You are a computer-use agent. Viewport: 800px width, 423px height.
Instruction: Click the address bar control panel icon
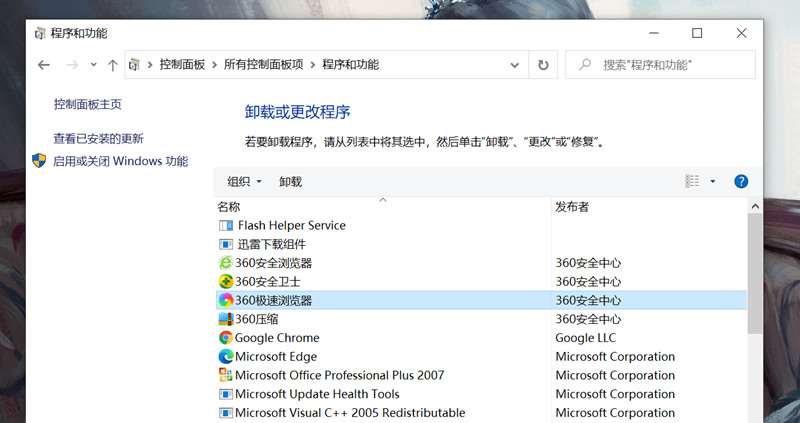point(134,65)
